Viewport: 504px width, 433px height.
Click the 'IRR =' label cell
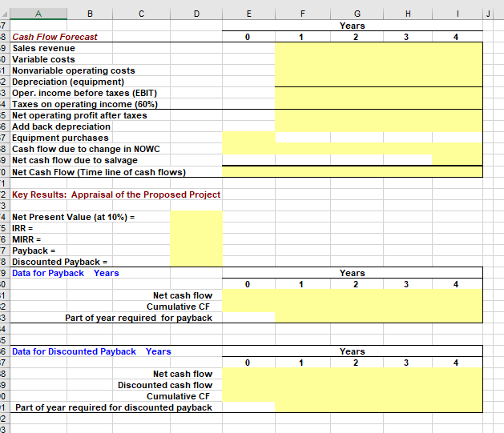pyautogui.click(x=22, y=228)
